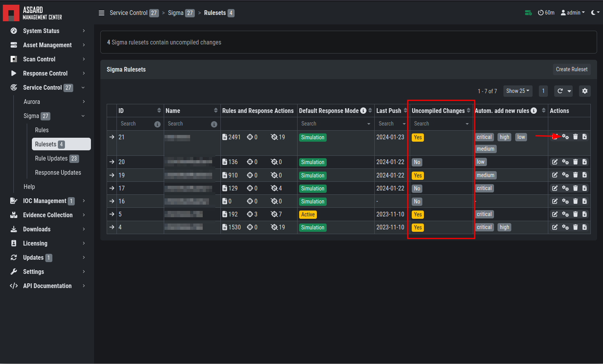Toggle the sidebar with the hamburger icon
This screenshot has height=364, width=603.
tap(102, 13)
